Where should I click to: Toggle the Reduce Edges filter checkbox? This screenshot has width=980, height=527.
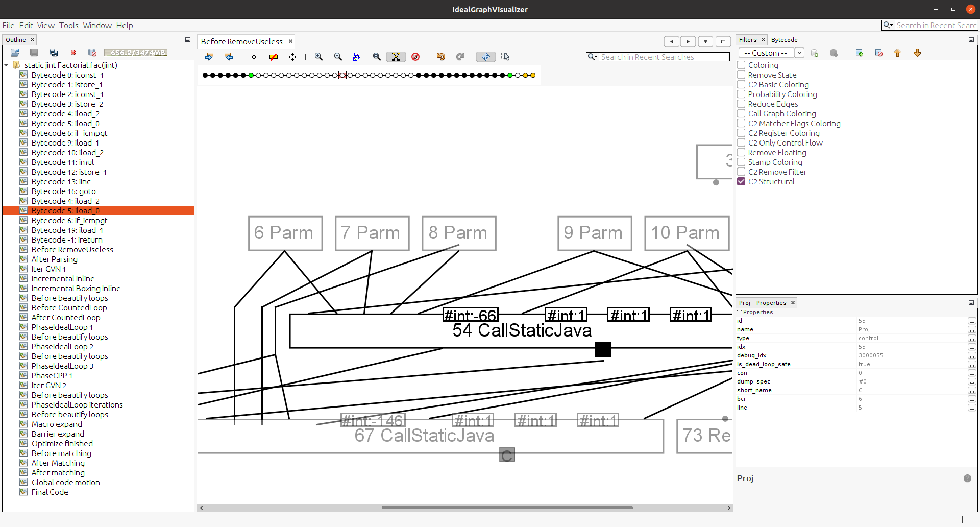(742, 104)
